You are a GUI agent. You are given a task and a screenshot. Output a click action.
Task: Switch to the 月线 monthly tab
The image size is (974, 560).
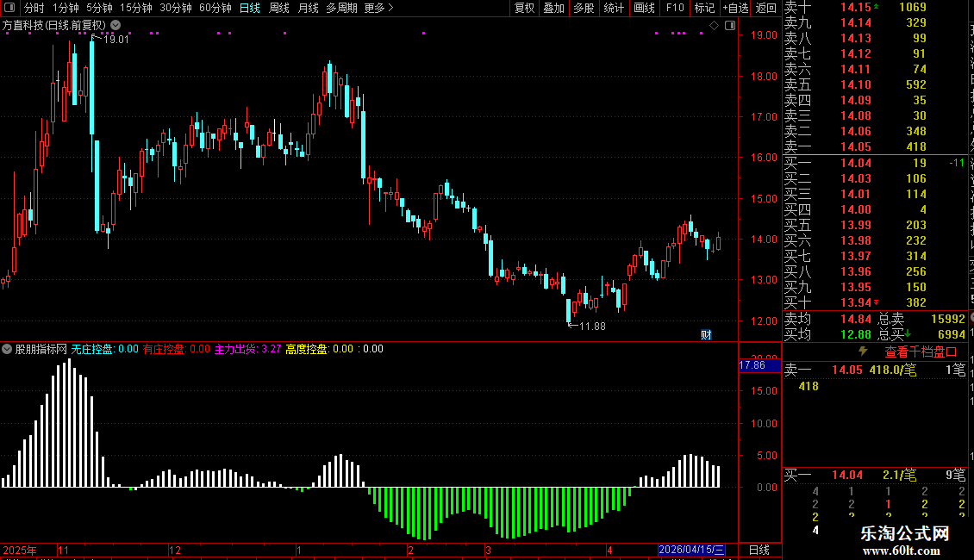click(x=308, y=8)
